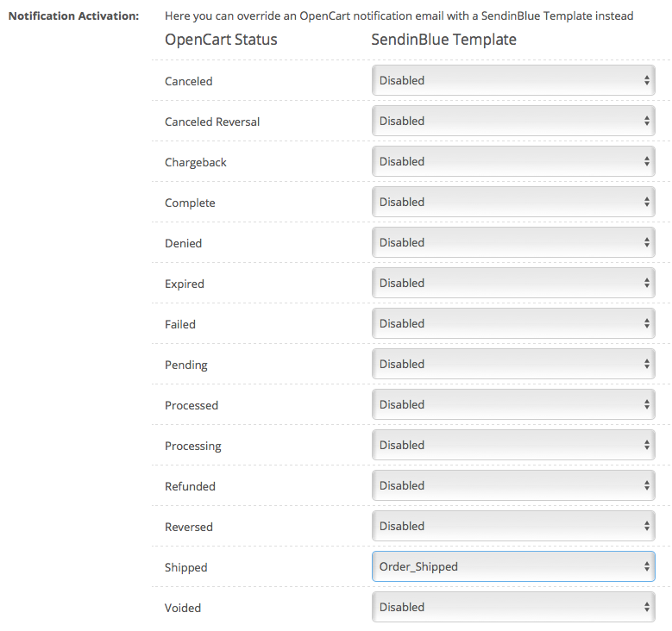The image size is (672, 631).
Task: Expand the Processed status template dropdown
Action: (513, 405)
